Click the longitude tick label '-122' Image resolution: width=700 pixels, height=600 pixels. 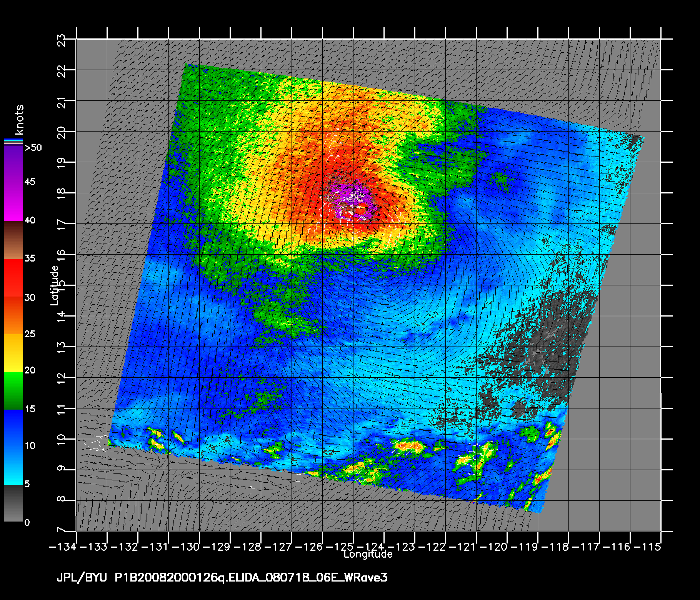coord(432,547)
